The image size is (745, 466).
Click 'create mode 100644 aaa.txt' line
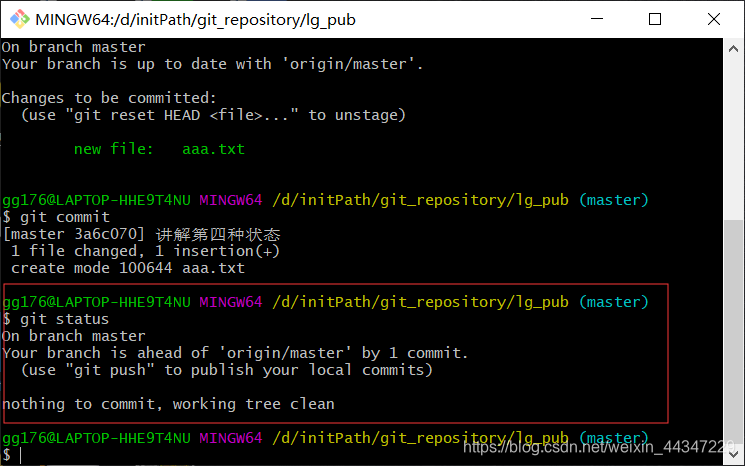click(x=128, y=268)
